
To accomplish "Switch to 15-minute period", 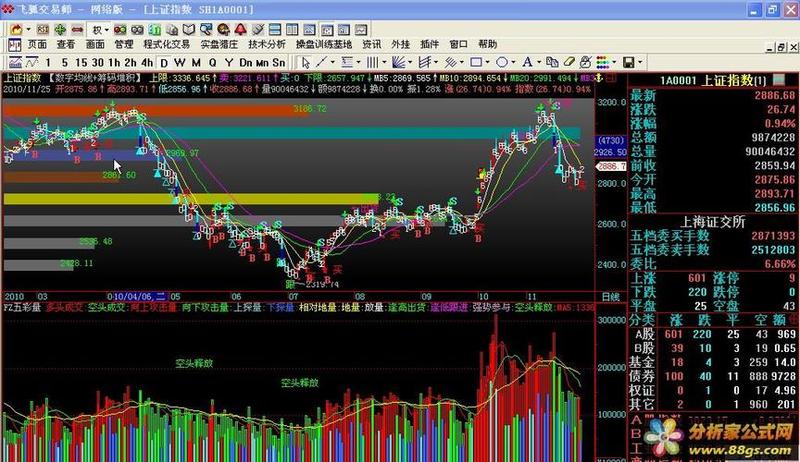I will tap(81, 63).
